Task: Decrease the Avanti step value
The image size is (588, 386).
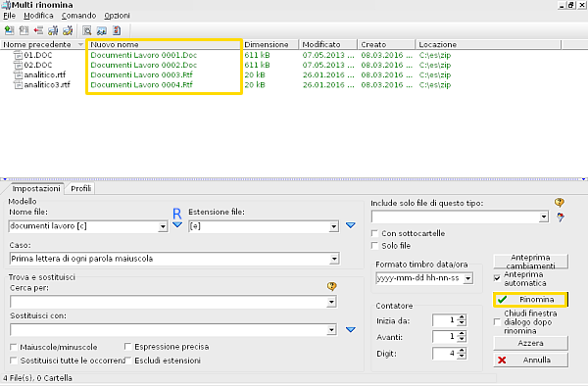Action: click(462, 339)
